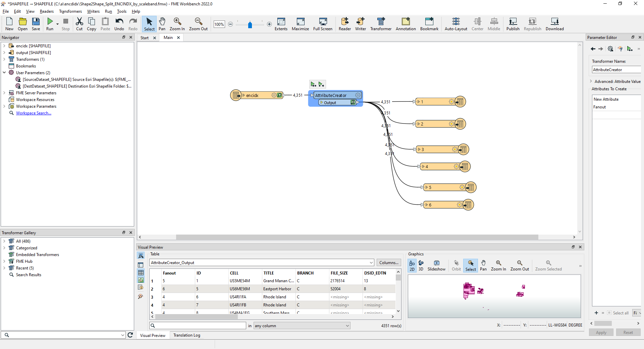
Task: Maximize the canvas view
Action: [x=300, y=24]
